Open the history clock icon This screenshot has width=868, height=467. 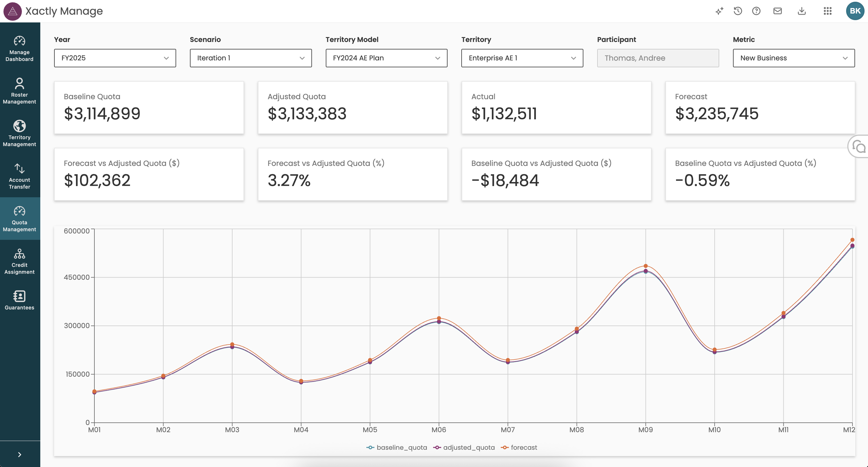[738, 11]
